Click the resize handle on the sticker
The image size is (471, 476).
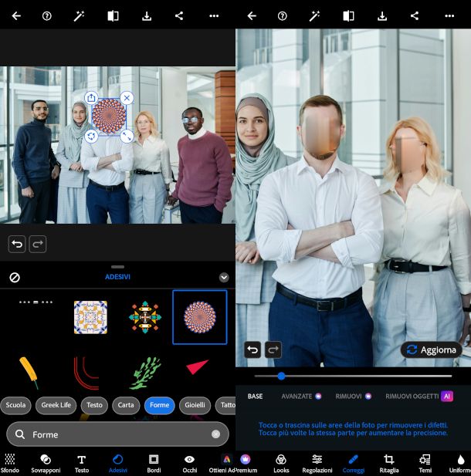point(127,136)
